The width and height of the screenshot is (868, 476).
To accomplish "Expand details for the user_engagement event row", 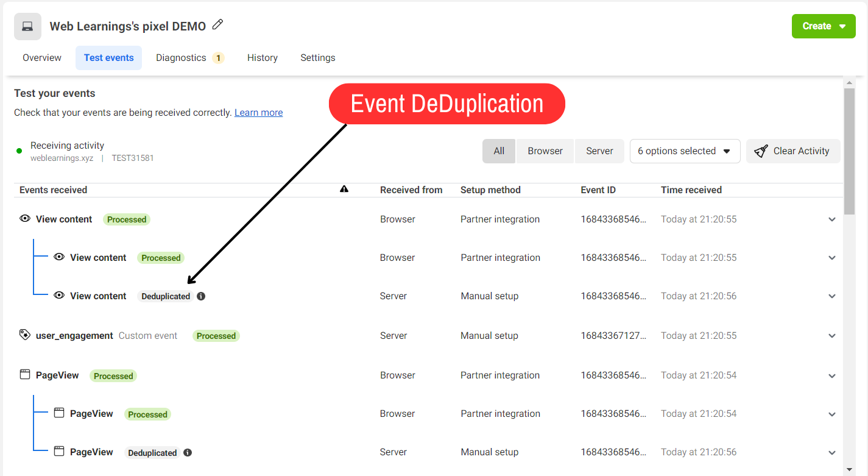I will pyautogui.click(x=832, y=335).
